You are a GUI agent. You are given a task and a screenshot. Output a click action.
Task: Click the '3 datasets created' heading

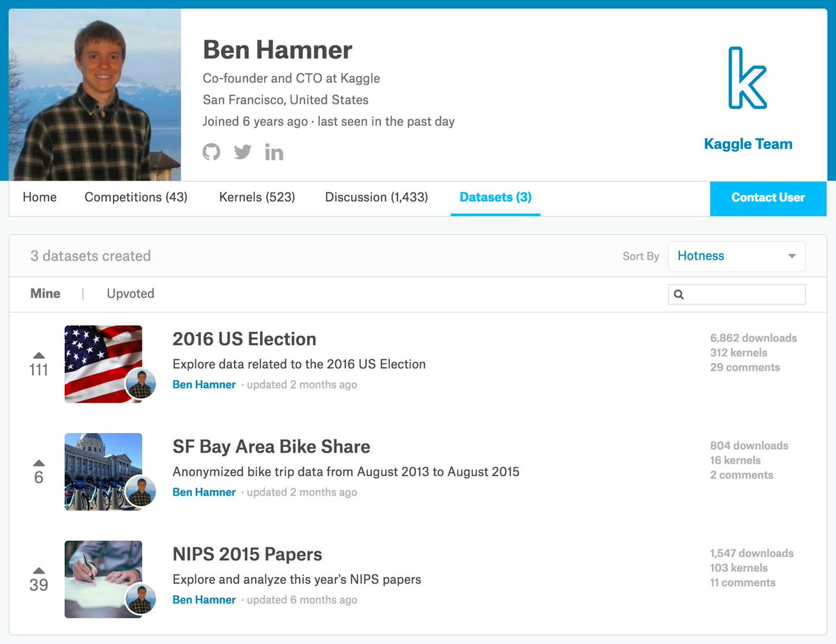pyautogui.click(x=91, y=256)
